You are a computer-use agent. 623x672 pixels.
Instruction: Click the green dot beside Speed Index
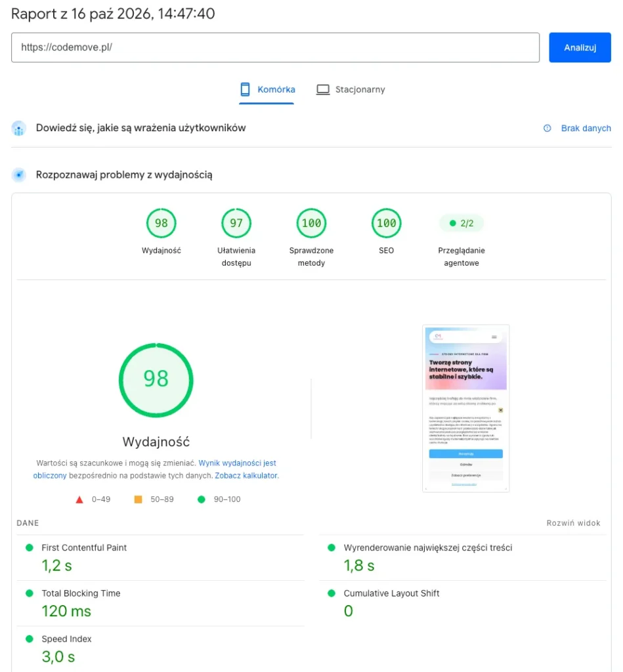tap(29, 639)
